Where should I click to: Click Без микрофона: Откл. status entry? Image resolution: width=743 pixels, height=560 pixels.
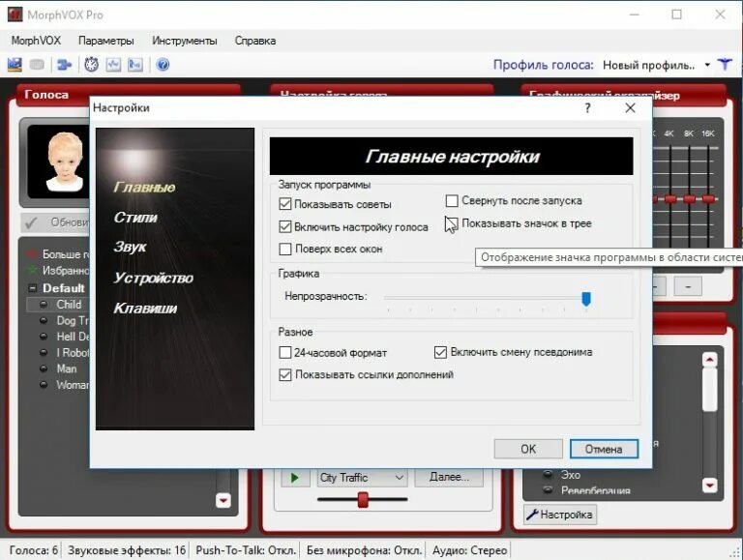pos(364,550)
